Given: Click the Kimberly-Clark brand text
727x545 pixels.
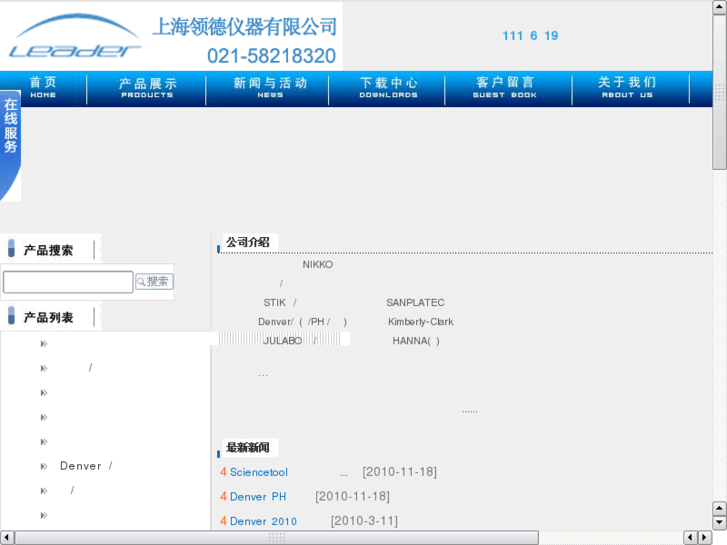Looking at the screenshot, I should pyautogui.click(x=421, y=321).
